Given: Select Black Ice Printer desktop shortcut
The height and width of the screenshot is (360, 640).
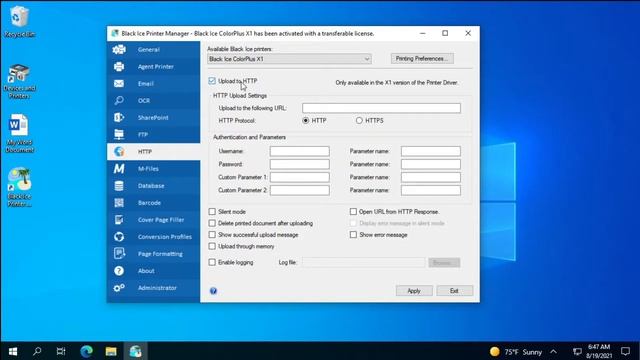Looking at the screenshot, I should pos(19,187).
